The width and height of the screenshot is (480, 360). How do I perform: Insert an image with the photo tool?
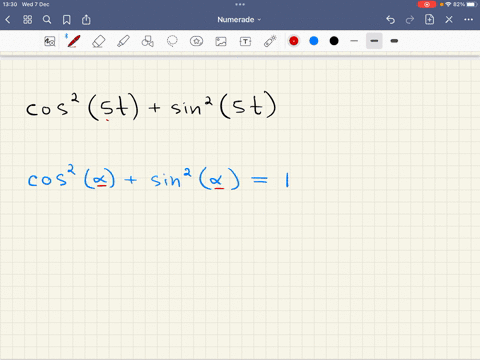coord(221,41)
